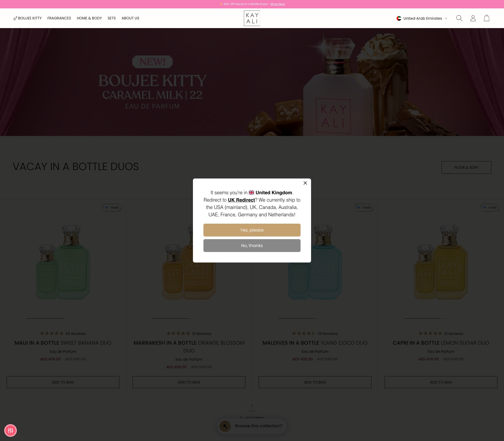Click the Fresh tag on the Maui card
Viewport: 504px width, 441px height.
coord(112,207)
